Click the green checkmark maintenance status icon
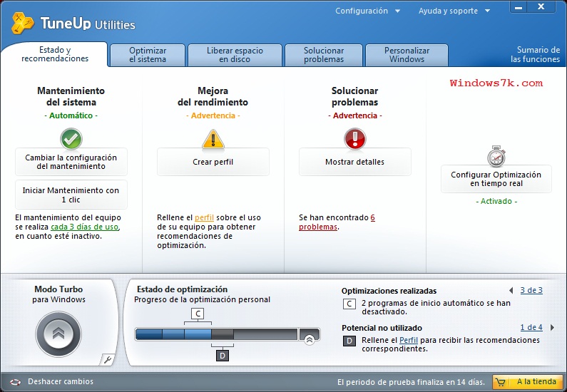Screen dimensions: 567x392 coord(71,139)
